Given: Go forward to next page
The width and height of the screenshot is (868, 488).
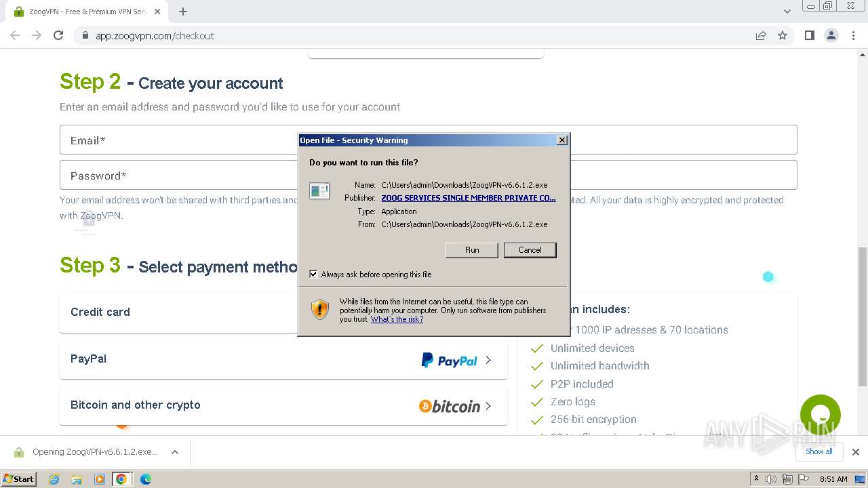Looking at the screenshot, I should (x=37, y=35).
